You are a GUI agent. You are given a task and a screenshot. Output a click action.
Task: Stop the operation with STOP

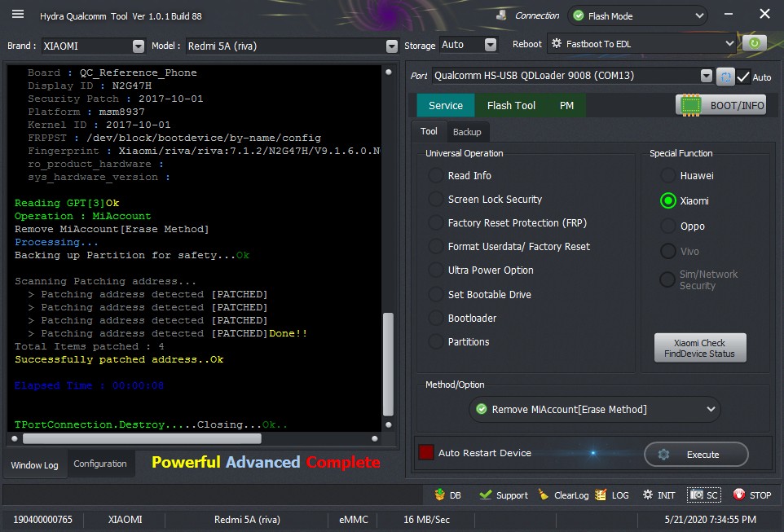click(x=752, y=495)
